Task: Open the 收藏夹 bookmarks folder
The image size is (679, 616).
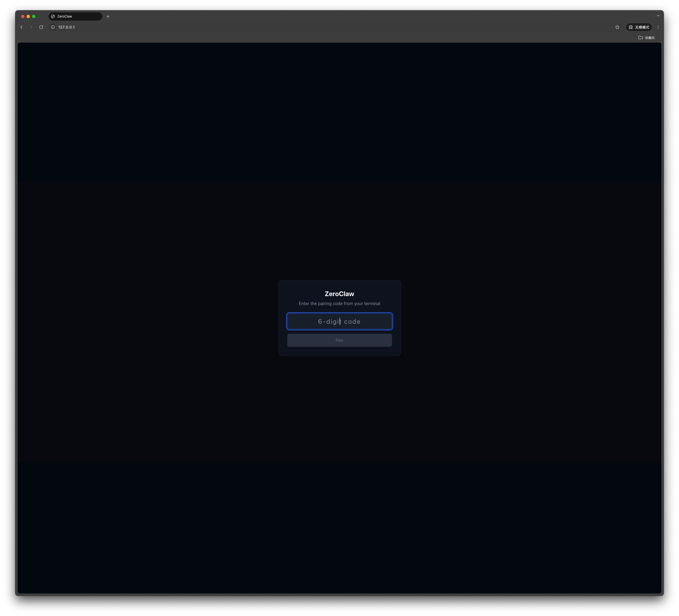Action: tap(646, 38)
